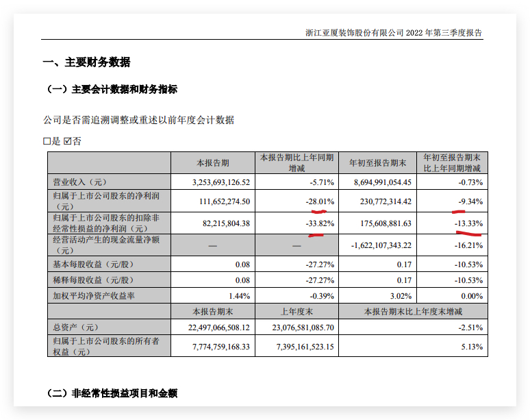Select column header 上年度末
The image size is (530, 420).
(x=296, y=312)
